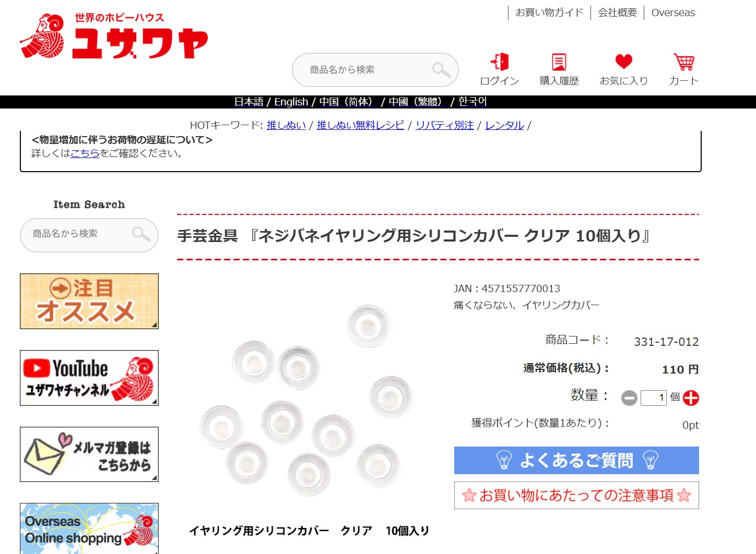
Task: Increase quantity with the red plus icon
Action: [x=691, y=398]
